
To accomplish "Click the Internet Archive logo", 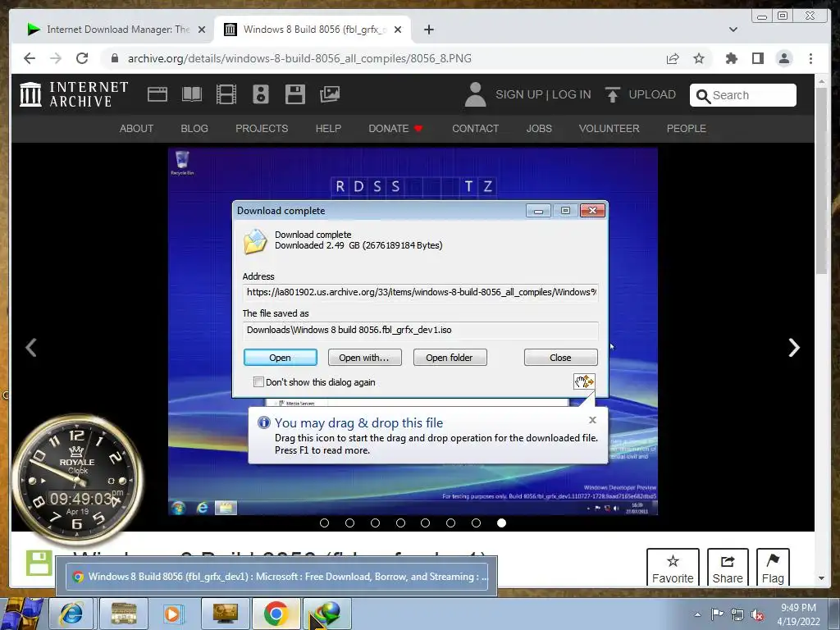I will [74, 94].
